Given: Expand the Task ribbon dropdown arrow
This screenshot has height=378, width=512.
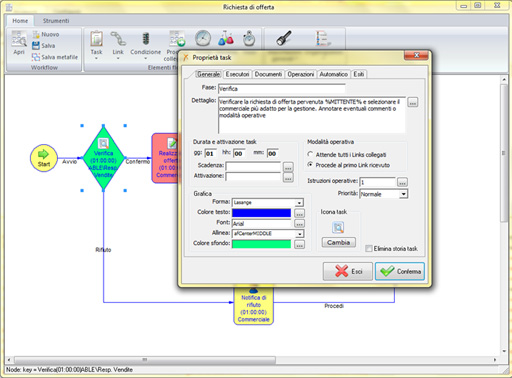Looking at the screenshot, I should 96,59.
